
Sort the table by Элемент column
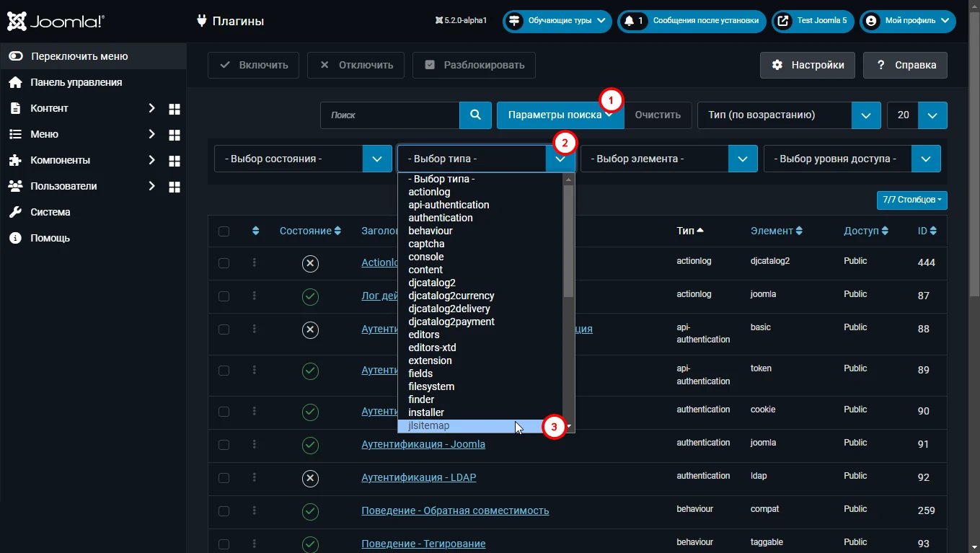pyautogui.click(x=777, y=231)
